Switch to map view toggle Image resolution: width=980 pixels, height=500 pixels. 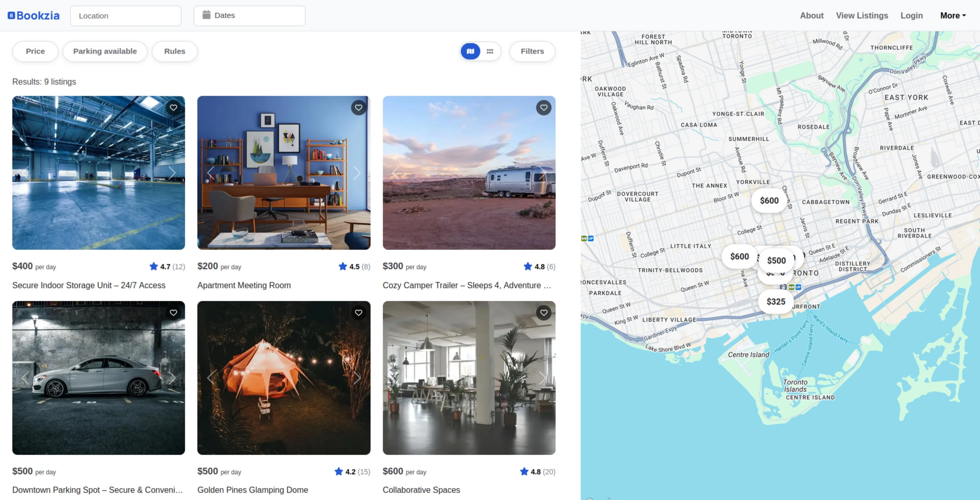coord(470,51)
